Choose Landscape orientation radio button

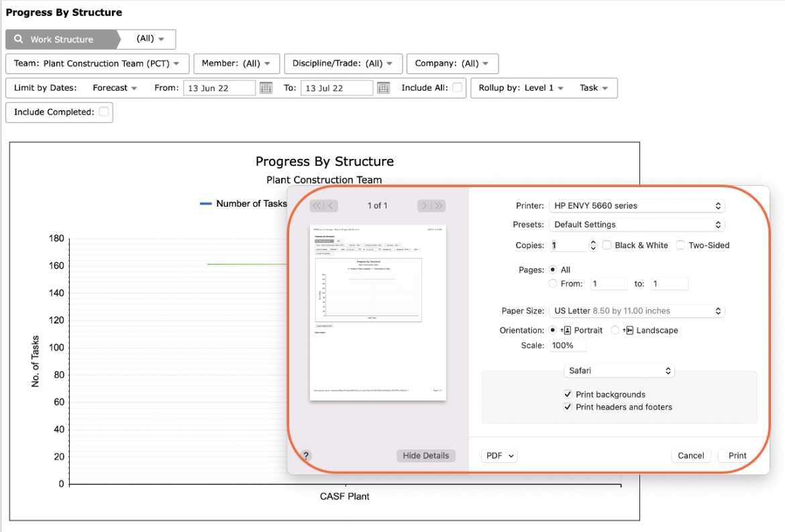615,330
